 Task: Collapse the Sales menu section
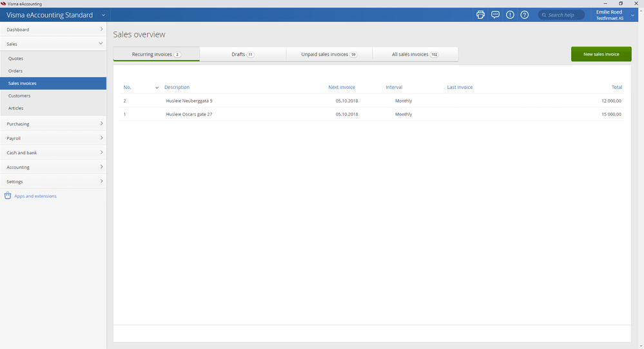pyautogui.click(x=54, y=44)
